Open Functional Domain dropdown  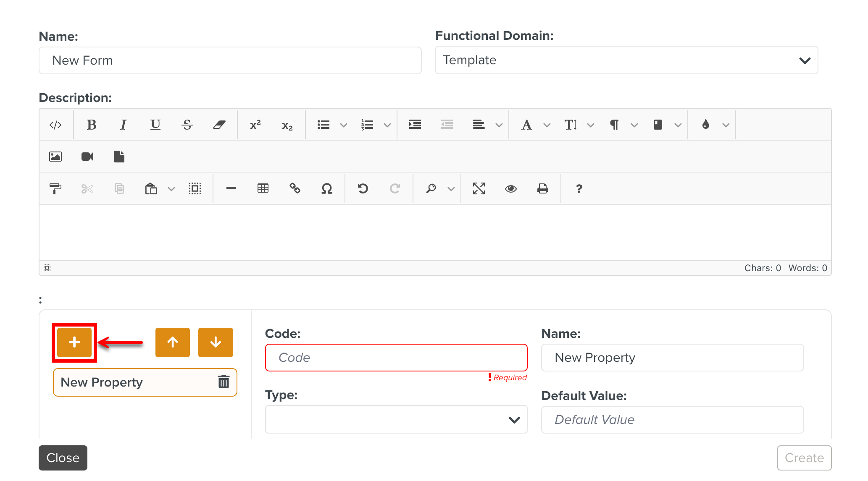[x=626, y=60]
